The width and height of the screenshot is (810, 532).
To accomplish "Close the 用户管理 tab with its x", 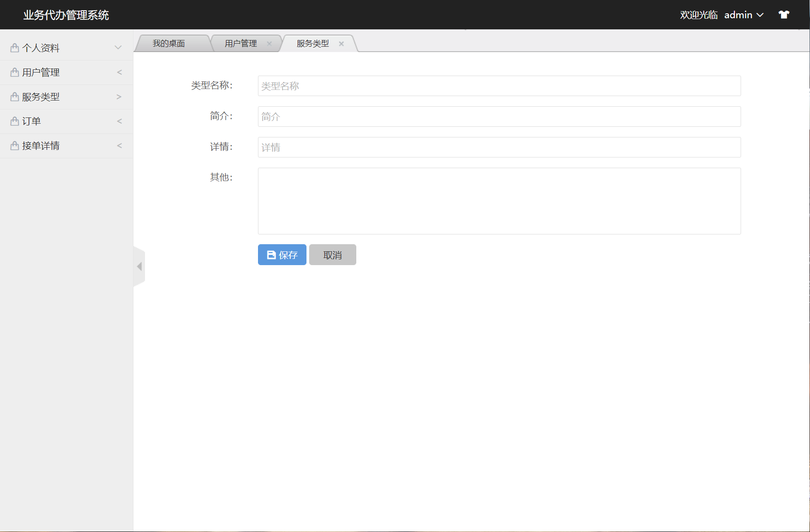I will pos(270,44).
